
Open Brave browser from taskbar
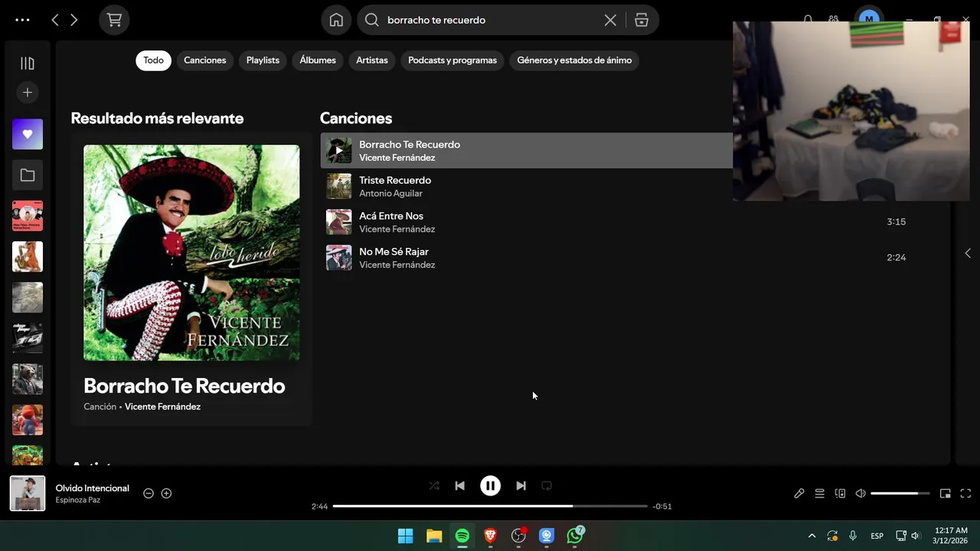coord(490,536)
